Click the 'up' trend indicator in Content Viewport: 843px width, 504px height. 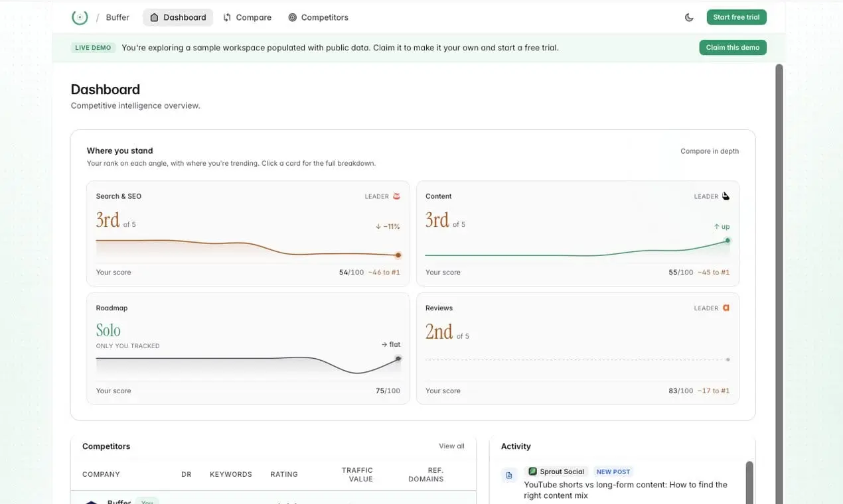click(x=722, y=226)
